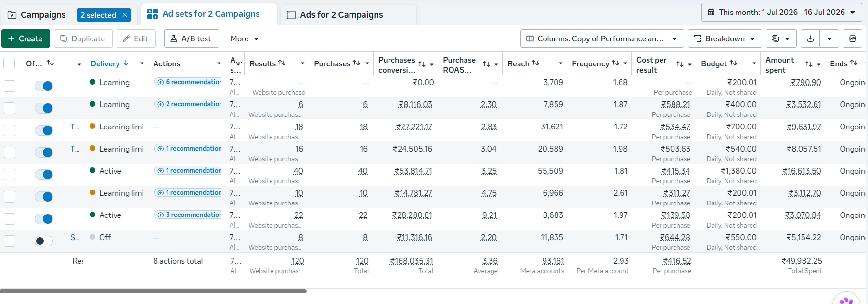The width and height of the screenshot is (868, 304).
Task: Sort by Ends column arrows icon
Action: (x=854, y=63)
